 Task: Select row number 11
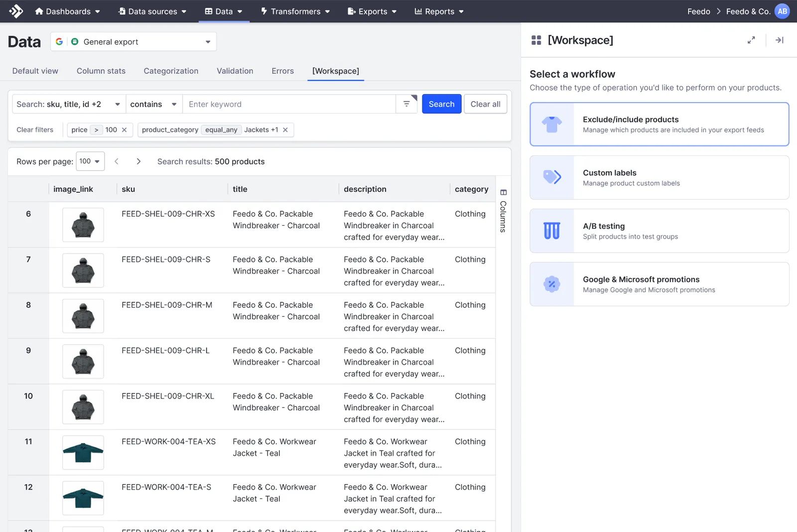pyautogui.click(x=28, y=442)
